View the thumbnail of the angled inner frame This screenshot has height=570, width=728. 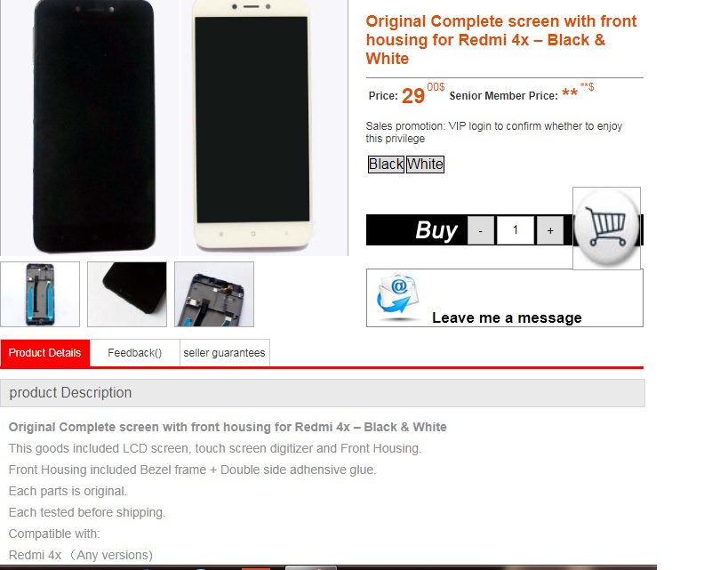[x=214, y=294]
